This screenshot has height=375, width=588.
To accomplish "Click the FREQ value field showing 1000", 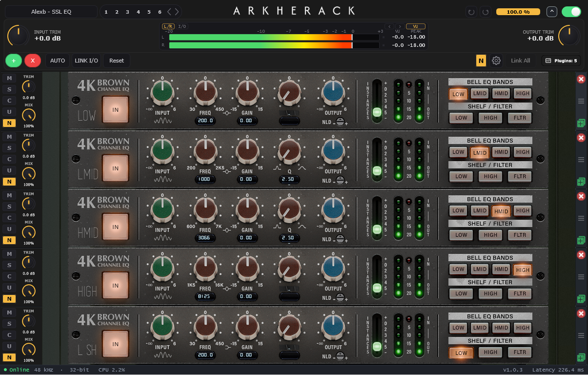I will [x=205, y=179].
